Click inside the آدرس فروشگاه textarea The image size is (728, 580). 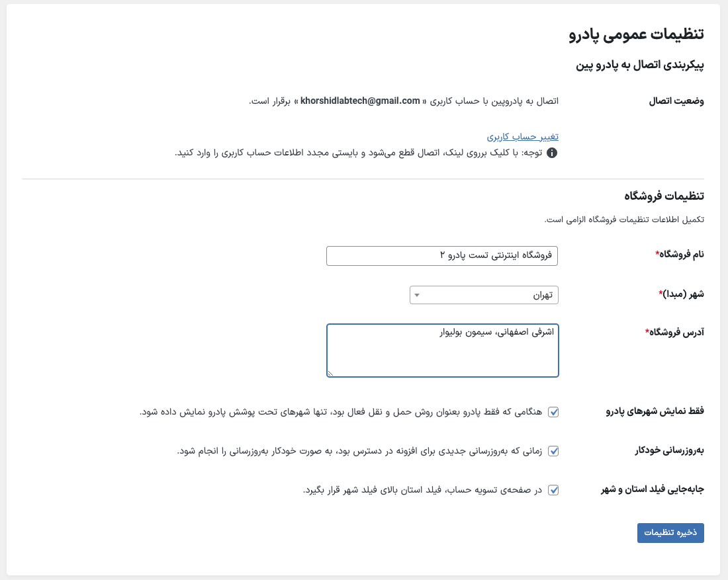[x=443, y=351]
